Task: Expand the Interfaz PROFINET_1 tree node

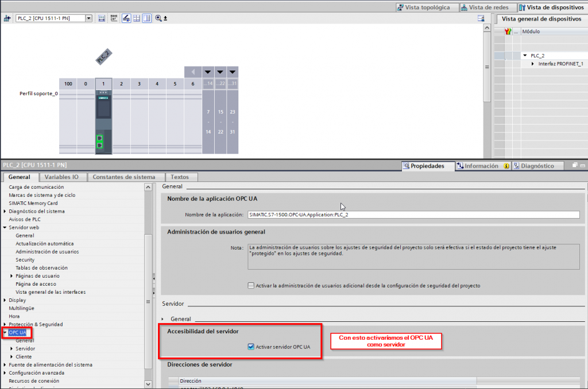Action: point(533,64)
